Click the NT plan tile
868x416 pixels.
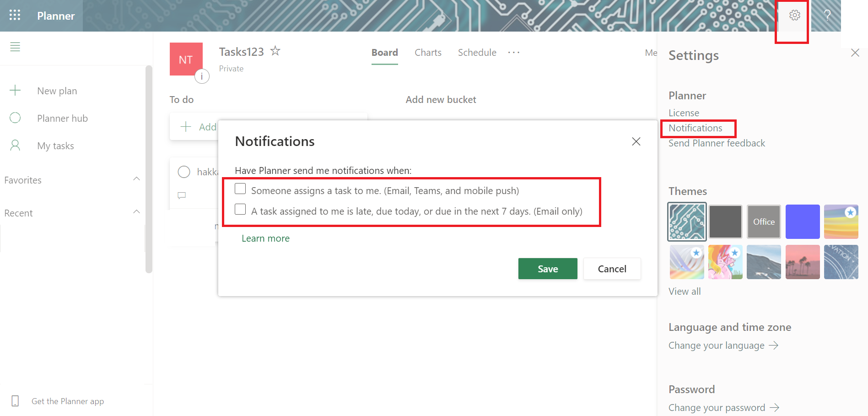(186, 59)
